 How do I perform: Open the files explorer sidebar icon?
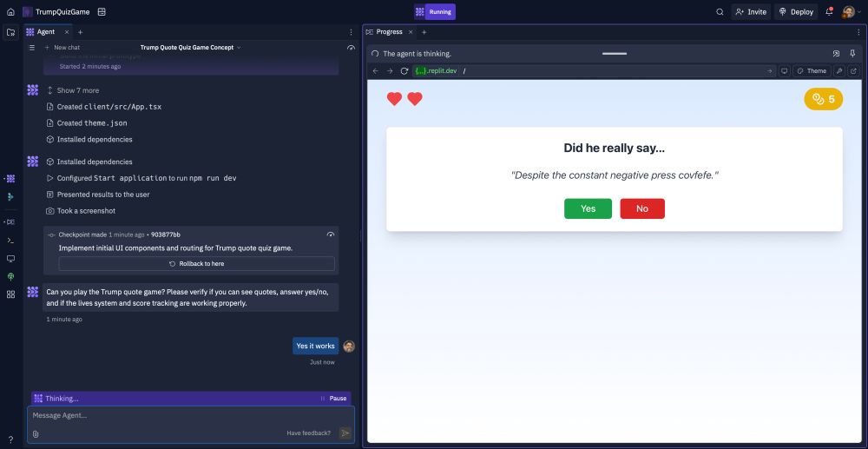pos(10,32)
